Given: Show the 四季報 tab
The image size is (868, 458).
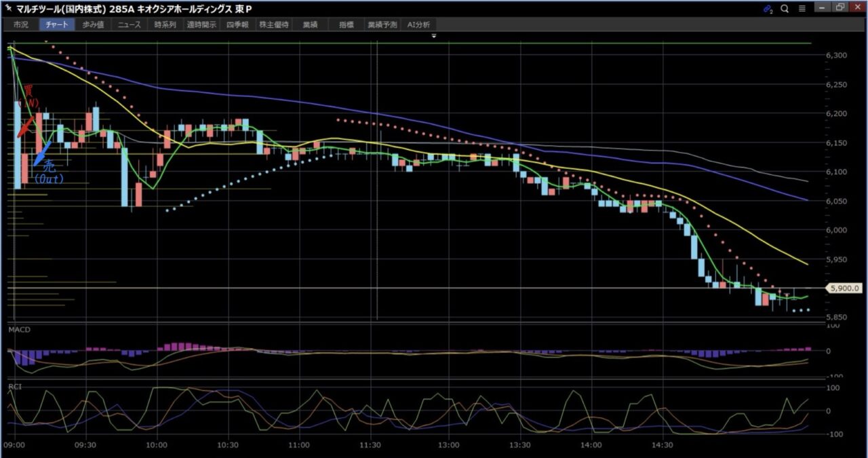Looking at the screenshot, I should [237, 24].
